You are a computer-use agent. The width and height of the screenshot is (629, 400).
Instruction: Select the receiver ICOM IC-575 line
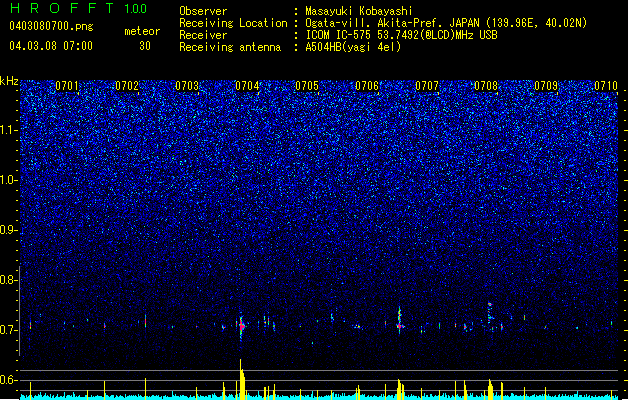pos(401,35)
